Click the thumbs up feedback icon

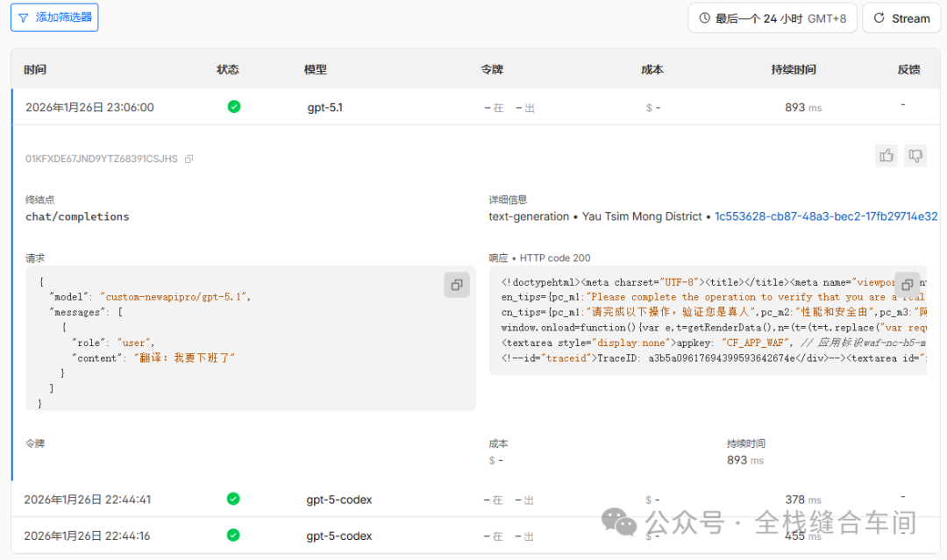pos(886,155)
